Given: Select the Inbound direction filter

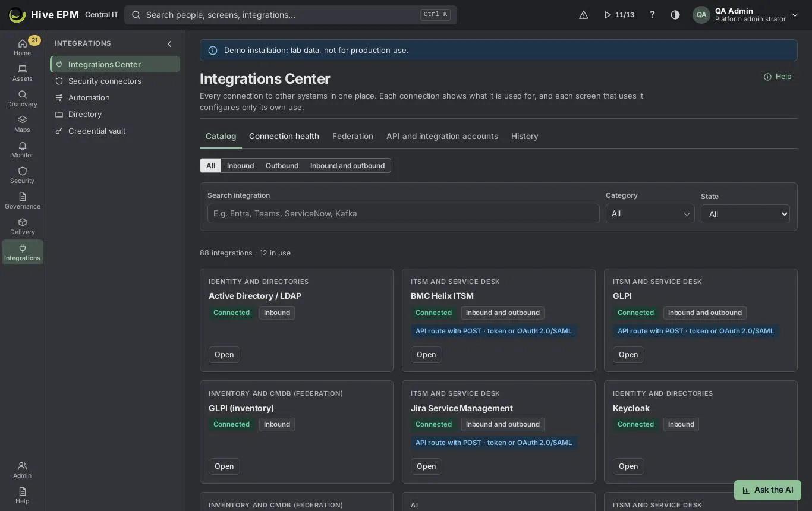Looking at the screenshot, I should [240, 166].
